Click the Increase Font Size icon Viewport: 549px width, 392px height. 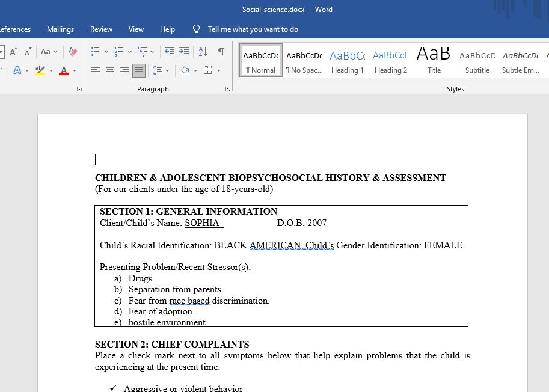[x=13, y=52]
